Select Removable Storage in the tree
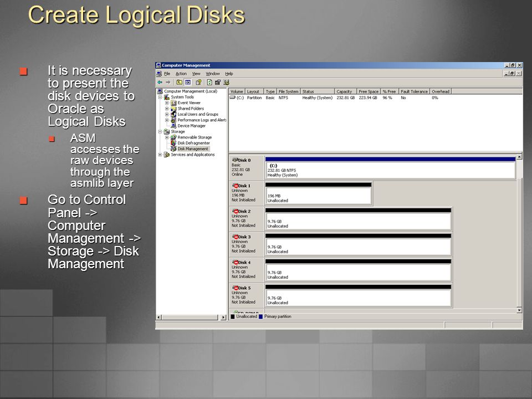 point(195,137)
